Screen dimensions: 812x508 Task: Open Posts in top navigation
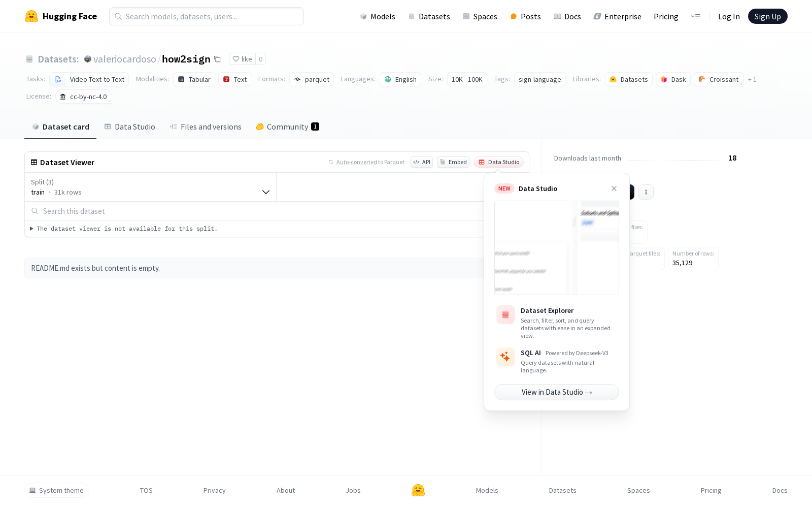(x=525, y=16)
